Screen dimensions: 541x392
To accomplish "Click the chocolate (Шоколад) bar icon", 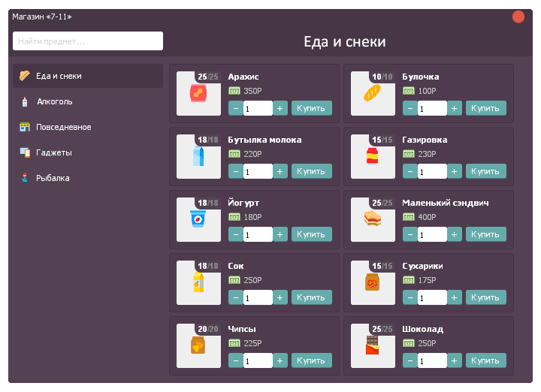I will 373,346.
